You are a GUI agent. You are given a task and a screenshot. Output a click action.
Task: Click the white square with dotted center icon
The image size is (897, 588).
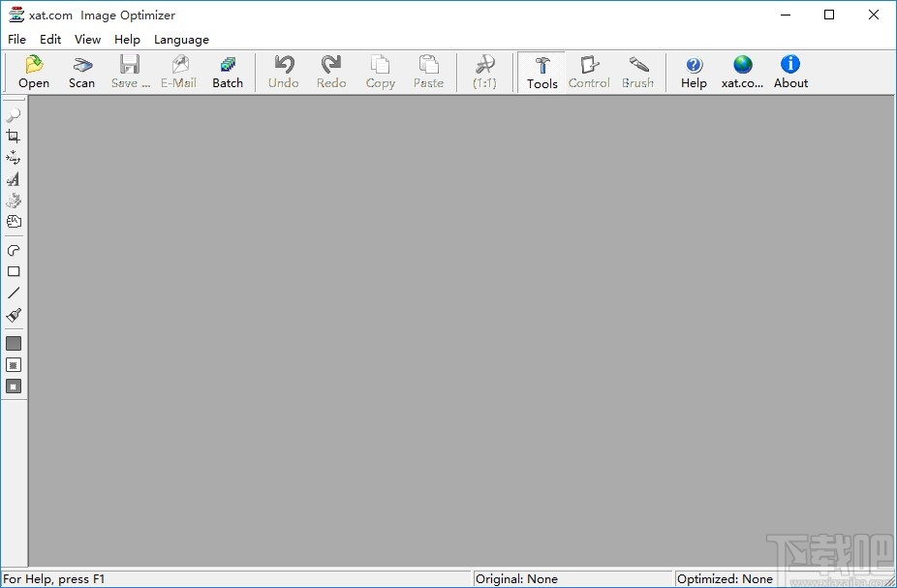click(14, 365)
